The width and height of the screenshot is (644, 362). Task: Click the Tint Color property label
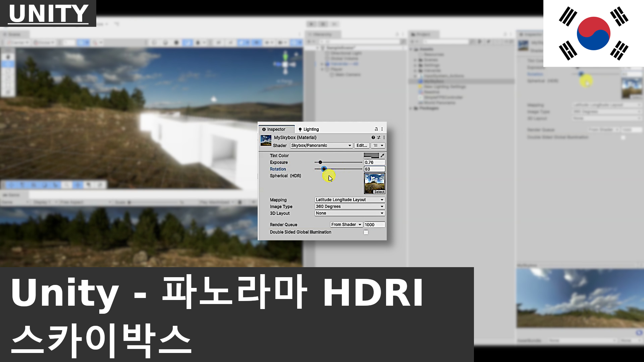click(x=279, y=156)
